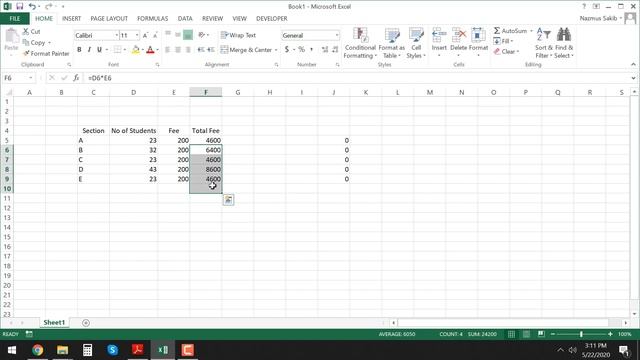The image size is (640, 360).
Task: Toggle middle align button
Action: [x=178, y=35]
